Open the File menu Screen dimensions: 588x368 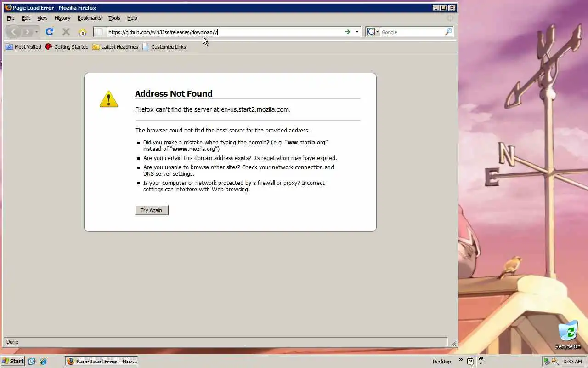pyautogui.click(x=11, y=18)
